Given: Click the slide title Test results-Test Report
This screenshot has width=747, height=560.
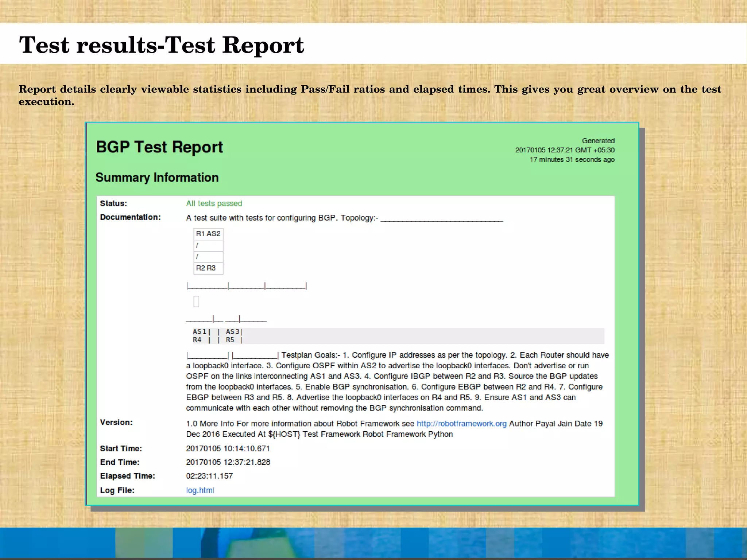Looking at the screenshot, I should tap(161, 45).
